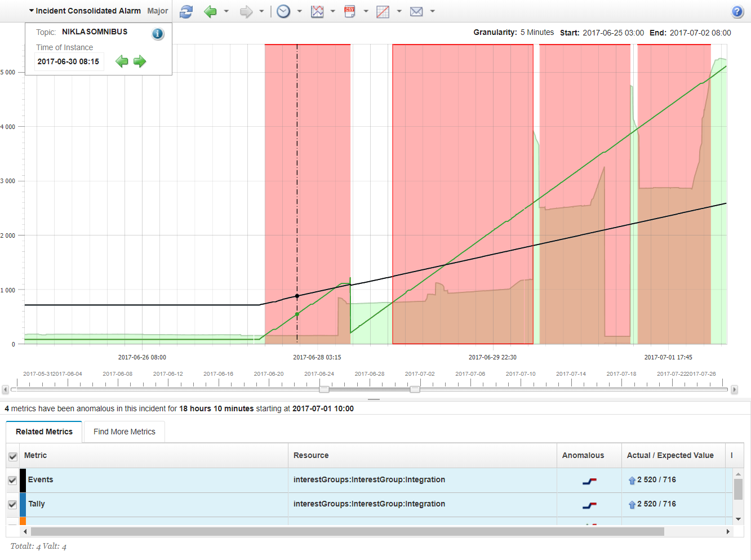This screenshot has width=751, height=560.
Task: Toggle the select-all metrics header checkbox
Action: (12, 456)
